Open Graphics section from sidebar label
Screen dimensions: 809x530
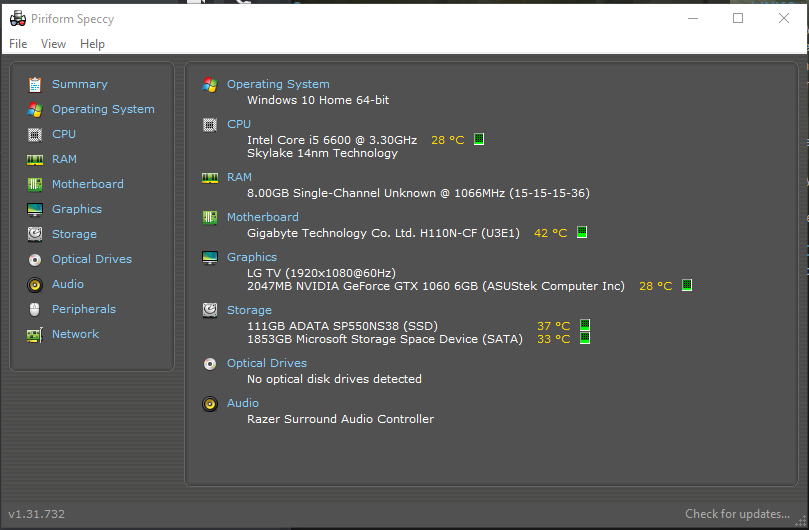click(77, 209)
